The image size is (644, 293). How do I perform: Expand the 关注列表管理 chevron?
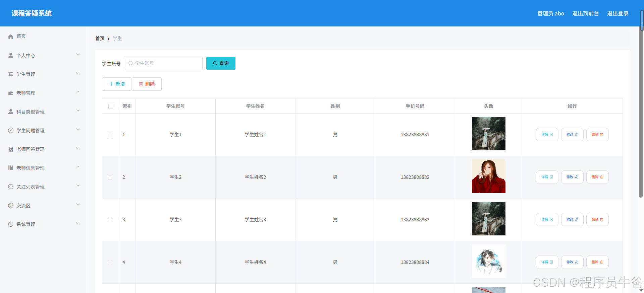pyautogui.click(x=78, y=186)
